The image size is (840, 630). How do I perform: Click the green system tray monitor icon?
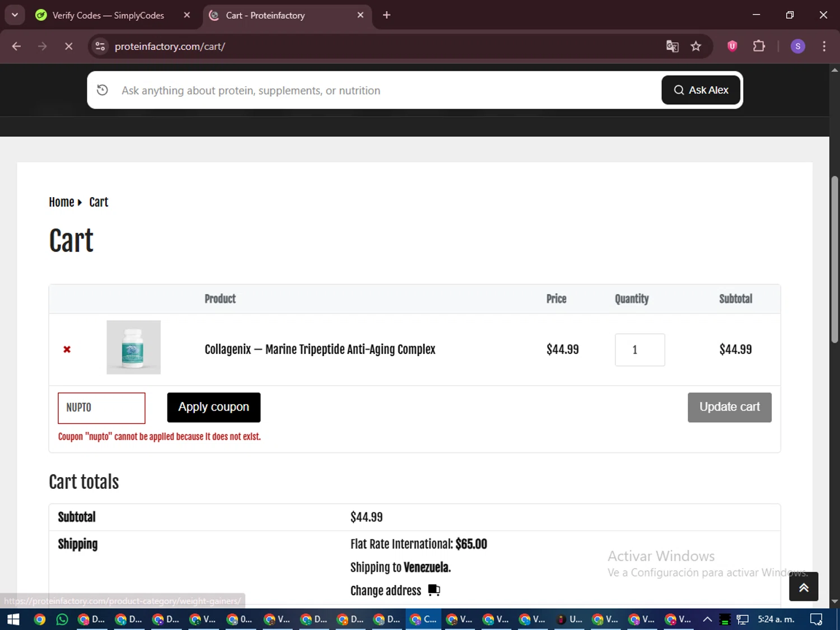pos(725,619)
